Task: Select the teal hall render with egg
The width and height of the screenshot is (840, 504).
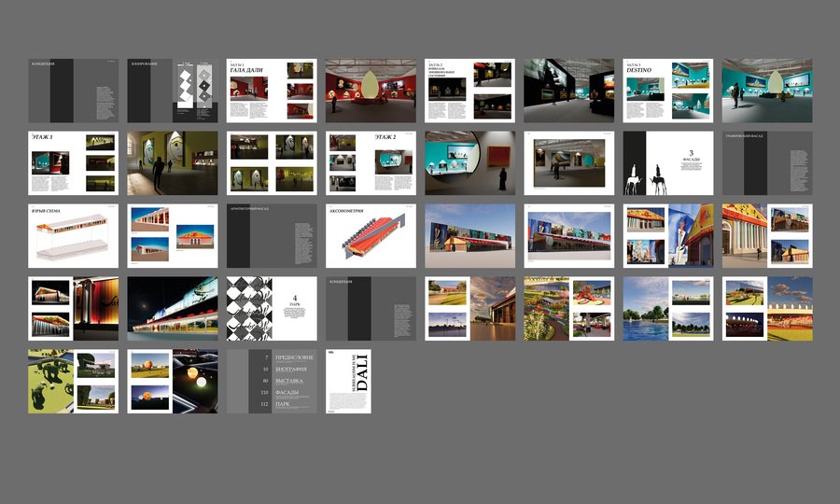Action: pyautogui.click(x=767, y=91)
